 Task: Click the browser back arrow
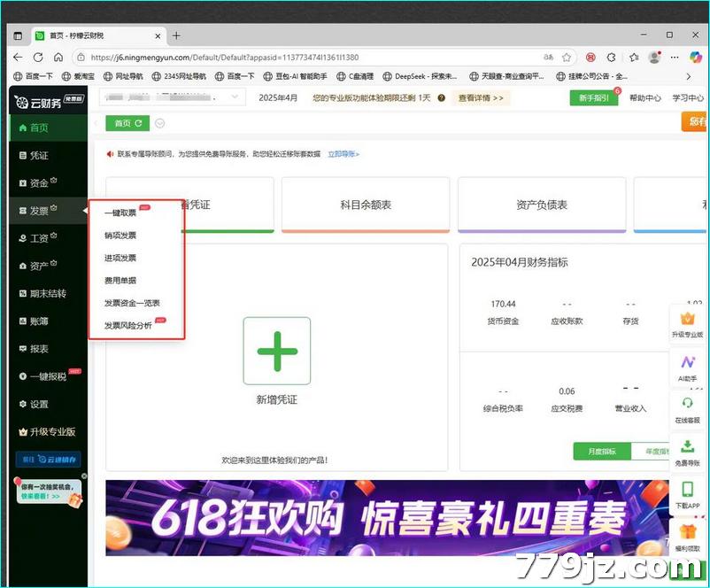pyautogui.click(x=18, y=57)
